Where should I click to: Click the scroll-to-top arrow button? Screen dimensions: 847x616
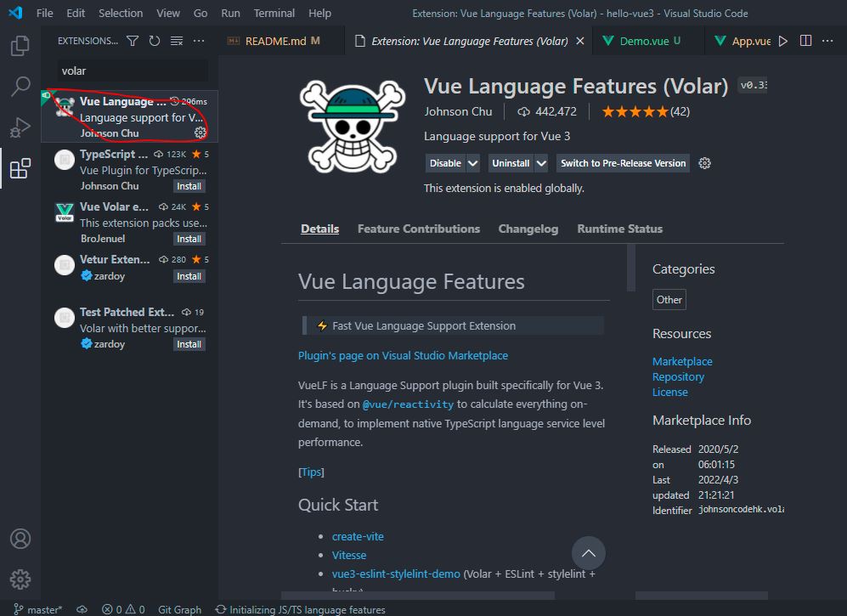click(x=588, y=553)
